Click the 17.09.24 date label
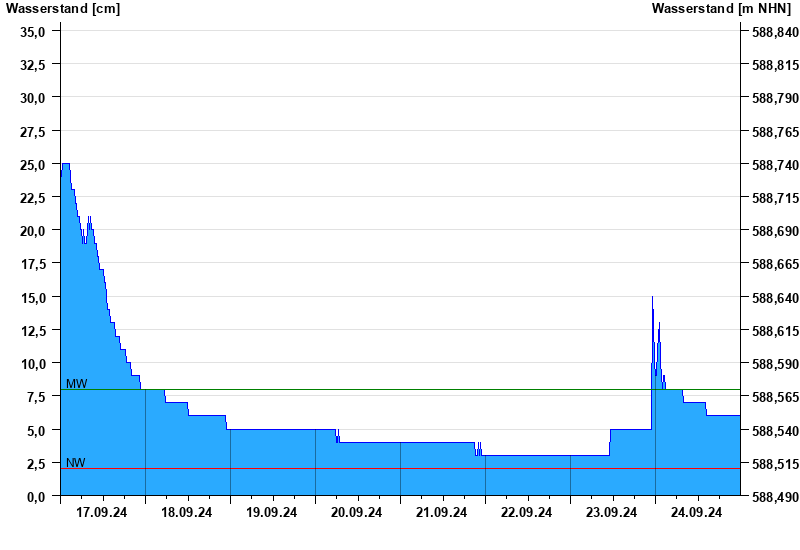The width and height of the screenshot is (800, 550). [x=102, y=512]
